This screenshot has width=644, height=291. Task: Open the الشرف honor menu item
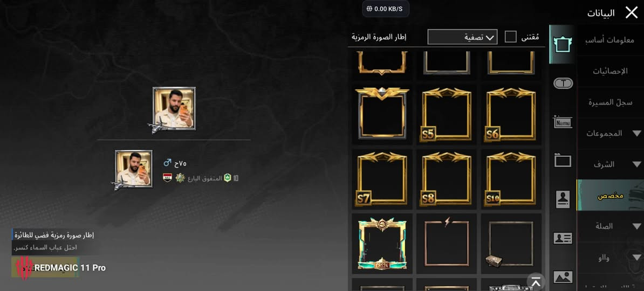click(x=611, y=164)
